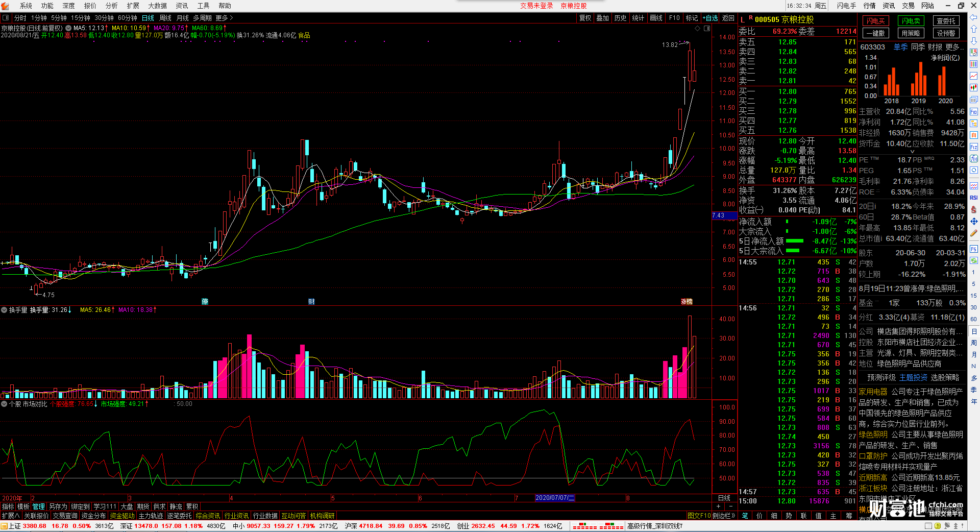The width and height of the screenshot is (980, 532).
Task: Open the red line chart sidebar icon
Action: point(974,76)
